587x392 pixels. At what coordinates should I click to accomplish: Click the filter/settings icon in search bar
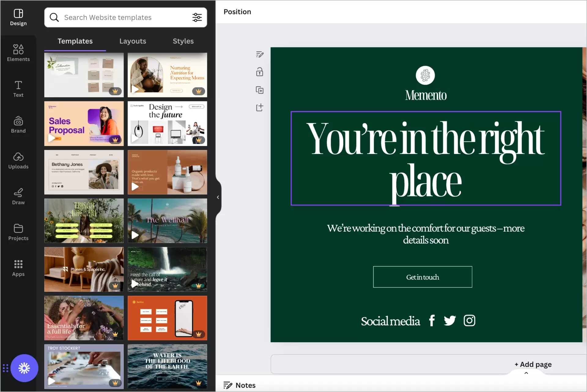coord(197,17)
